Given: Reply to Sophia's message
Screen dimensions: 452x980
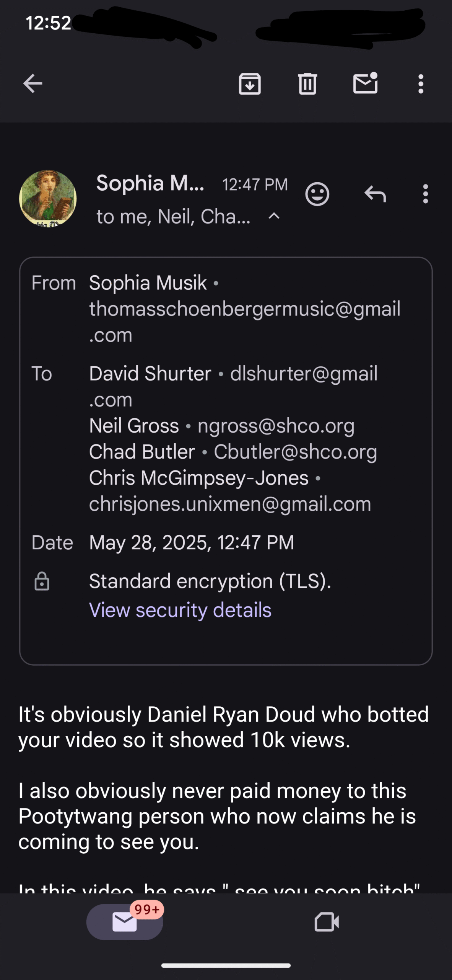Looking at the screenshot, I should 375,194.
